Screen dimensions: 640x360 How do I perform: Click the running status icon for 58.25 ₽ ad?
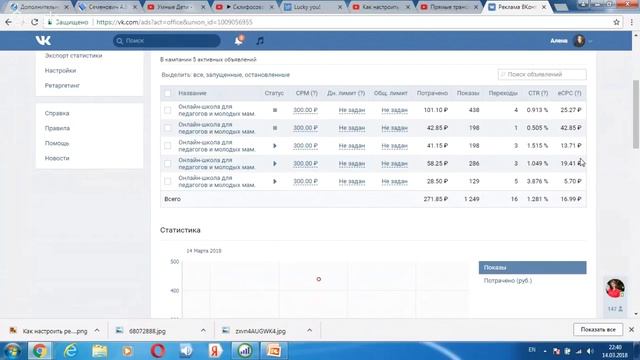tap(275, 164)
